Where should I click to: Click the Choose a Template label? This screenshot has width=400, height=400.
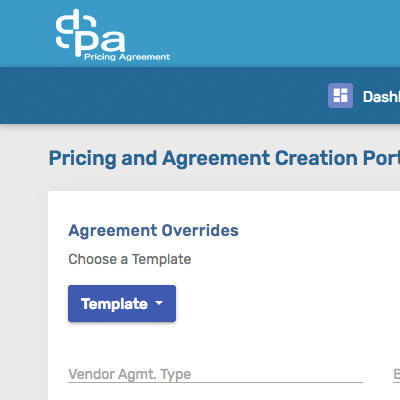coord(130,259)
